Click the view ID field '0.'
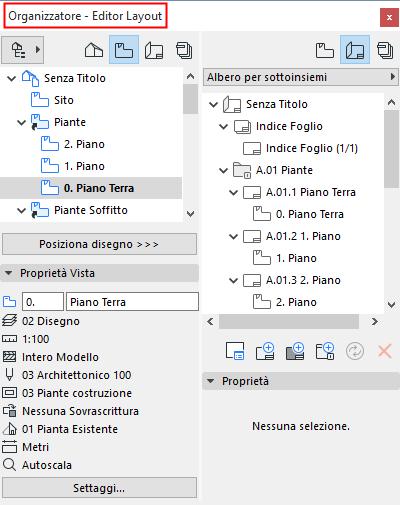 click(43, 302)
